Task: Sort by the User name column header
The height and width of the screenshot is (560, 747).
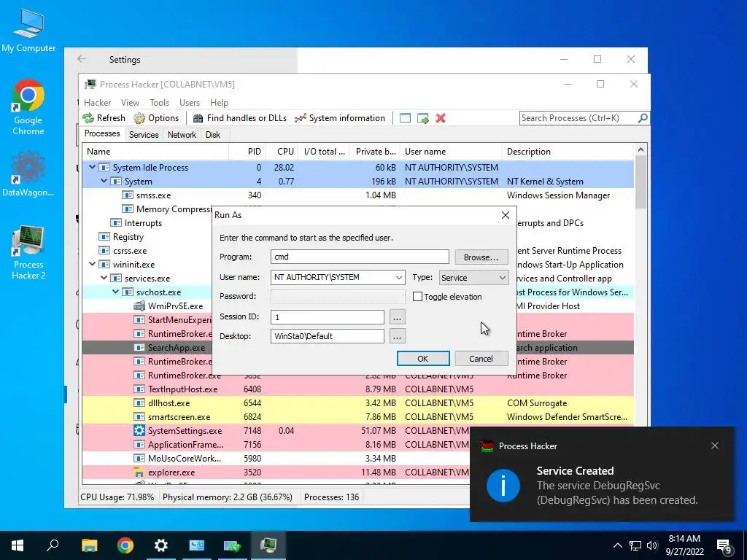Action: click(x=451, y=152)
